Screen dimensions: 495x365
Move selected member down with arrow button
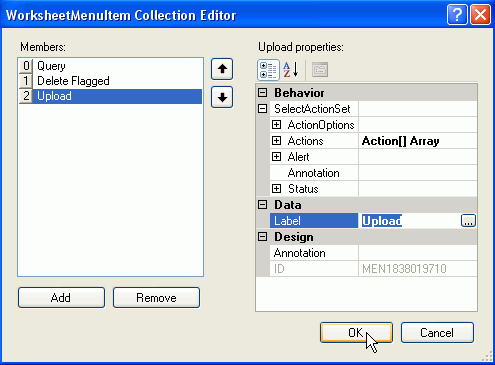222,97
